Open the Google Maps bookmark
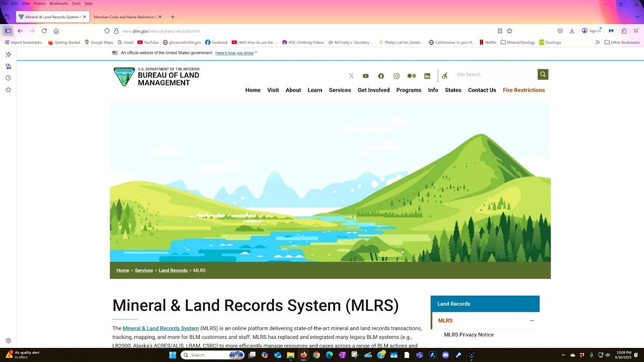Viewport: 644px width, 362px height. (99, 42)
